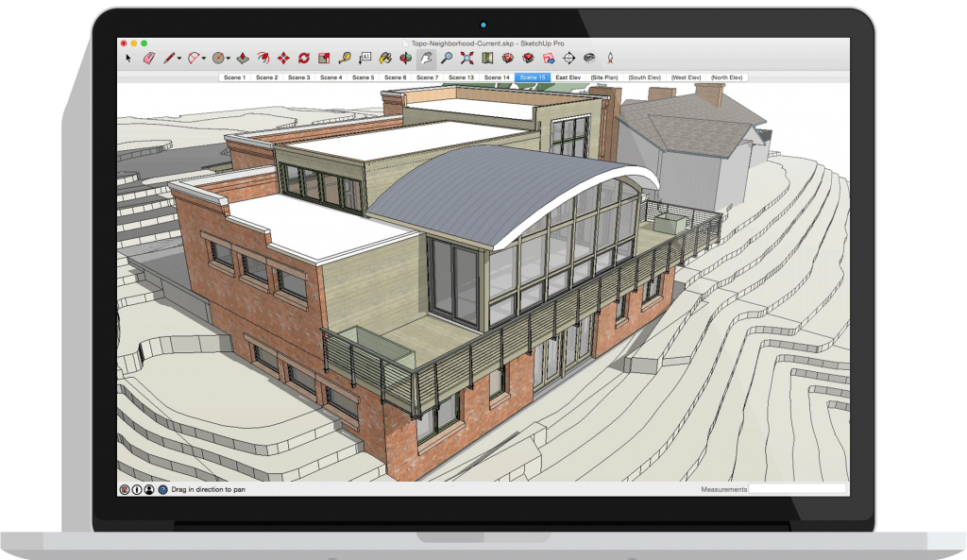
Task: Select the Rotate tool
Action: (303, 57)
